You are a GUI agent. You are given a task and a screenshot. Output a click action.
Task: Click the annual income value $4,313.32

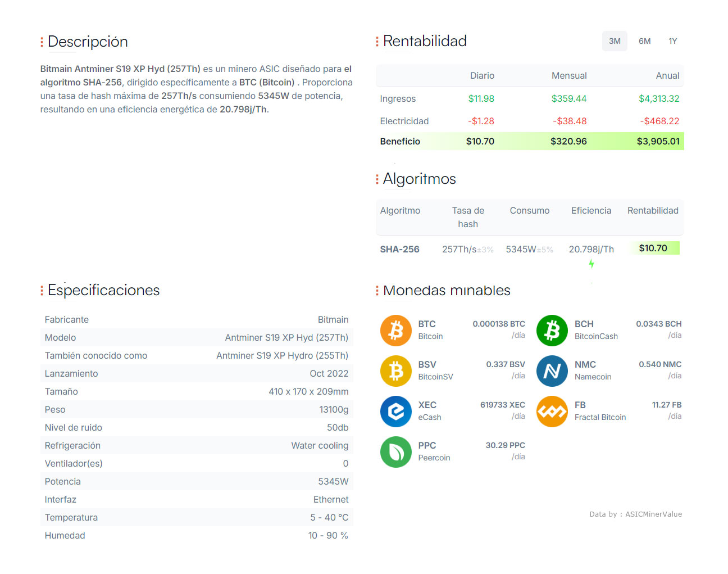tap(659, 98)
